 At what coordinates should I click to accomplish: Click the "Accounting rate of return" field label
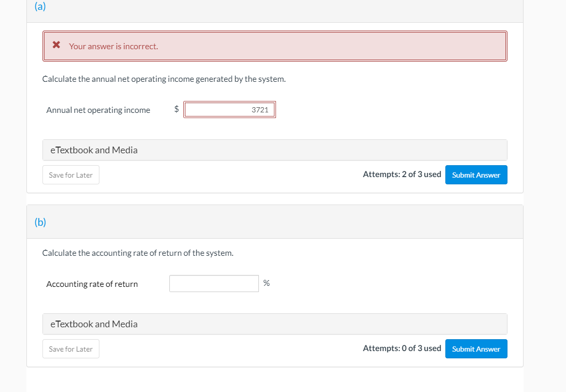[x=92, y=284]
